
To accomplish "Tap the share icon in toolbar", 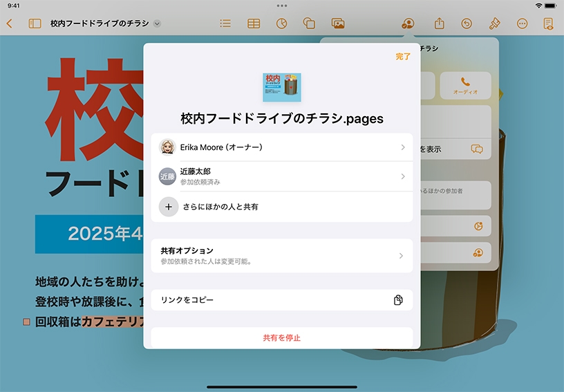I will [439, 24].
